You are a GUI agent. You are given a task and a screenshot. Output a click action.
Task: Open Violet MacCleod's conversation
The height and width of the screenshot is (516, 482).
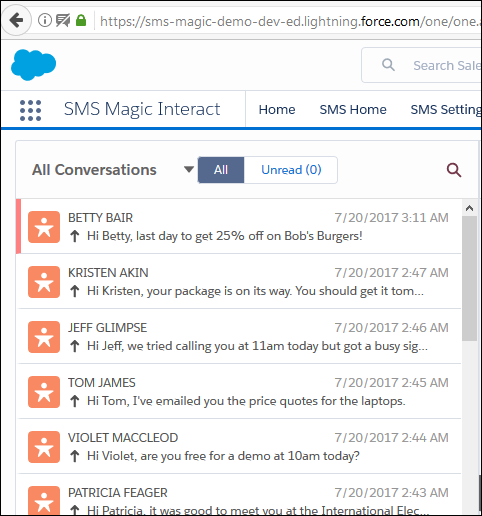[x=239, y=447]
